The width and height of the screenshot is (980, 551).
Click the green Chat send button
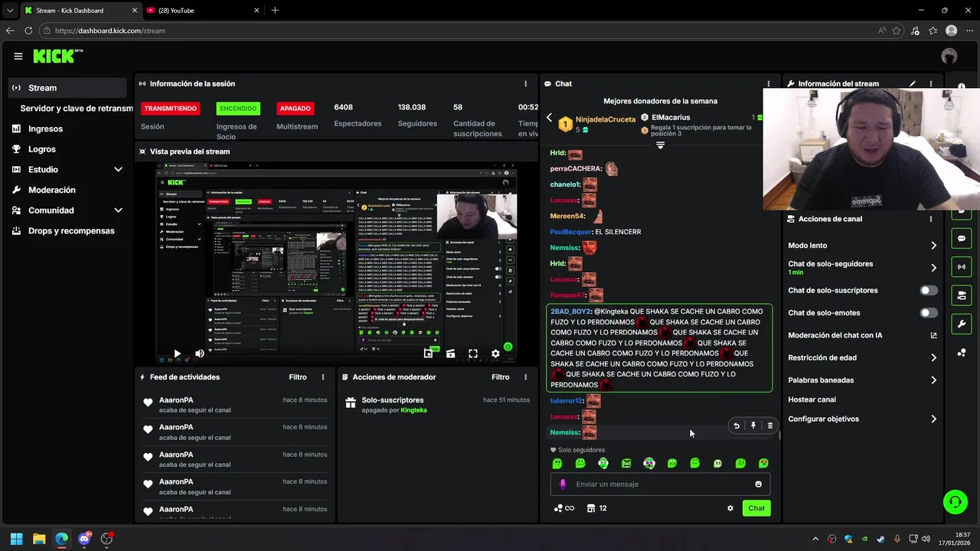(756, 508)
